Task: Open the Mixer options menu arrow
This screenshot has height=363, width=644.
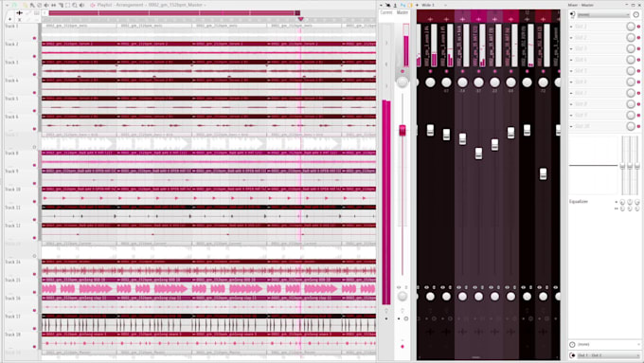Action: click(381, 5)
